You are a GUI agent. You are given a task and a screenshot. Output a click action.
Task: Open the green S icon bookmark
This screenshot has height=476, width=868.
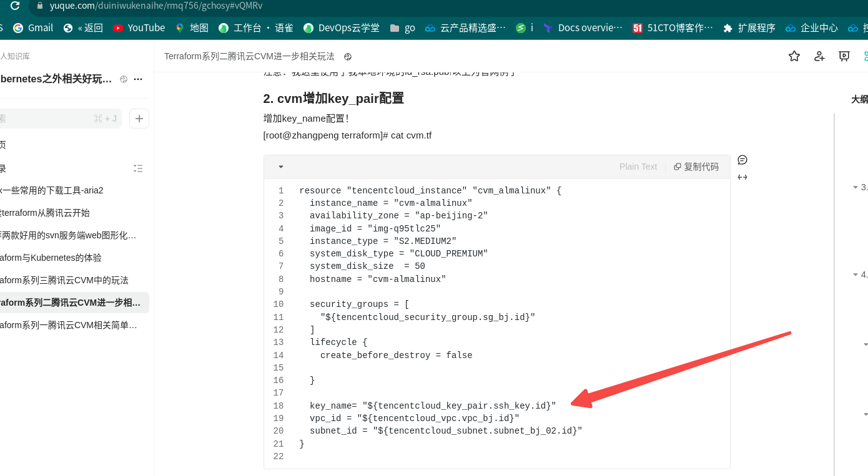tap(524, 27)
